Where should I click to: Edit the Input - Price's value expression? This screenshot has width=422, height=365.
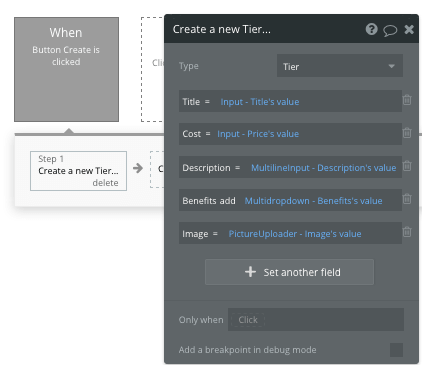click(258, 134)
